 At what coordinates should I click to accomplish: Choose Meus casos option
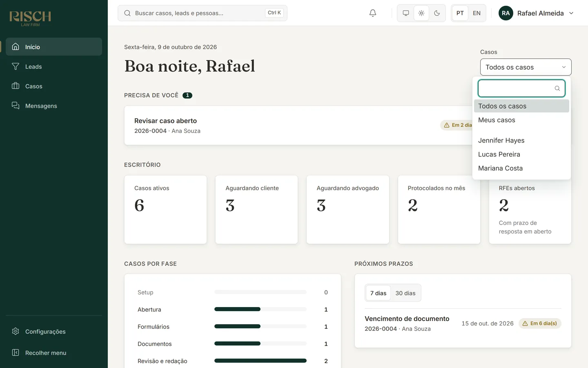click(x=521, y=120)
